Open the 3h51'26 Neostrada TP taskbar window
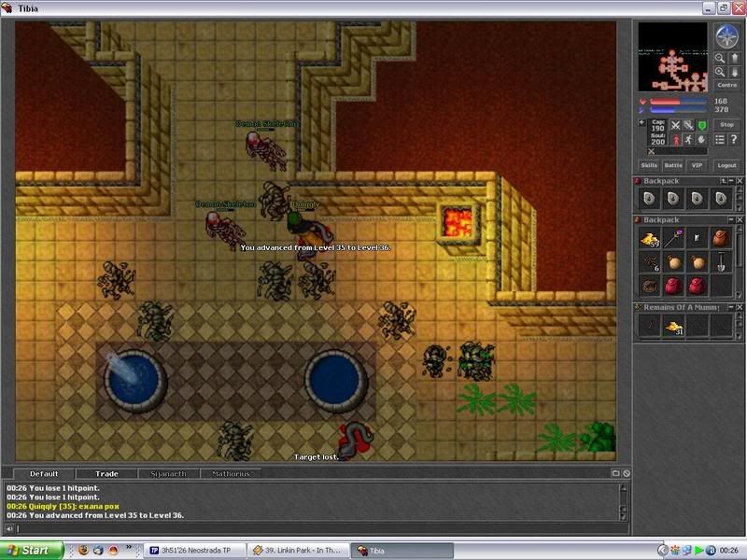The image size is (747, 560). coord(194,551)
